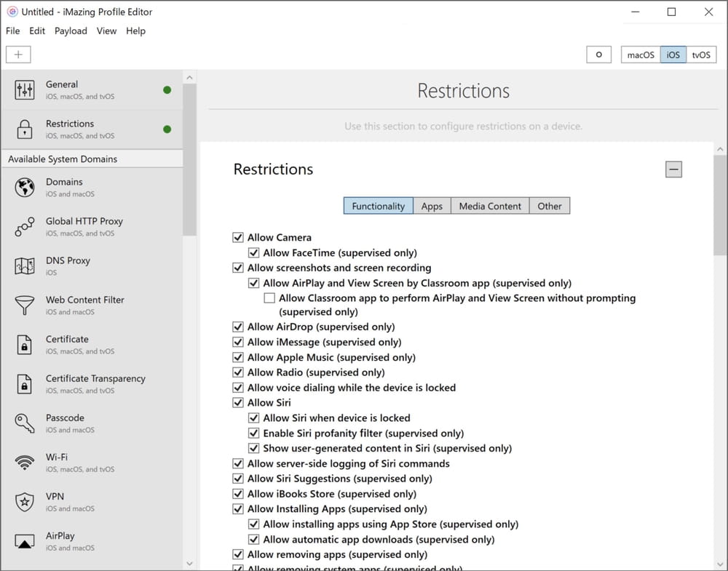Disable Allow Siri checkbox

[x=238, y=403]
